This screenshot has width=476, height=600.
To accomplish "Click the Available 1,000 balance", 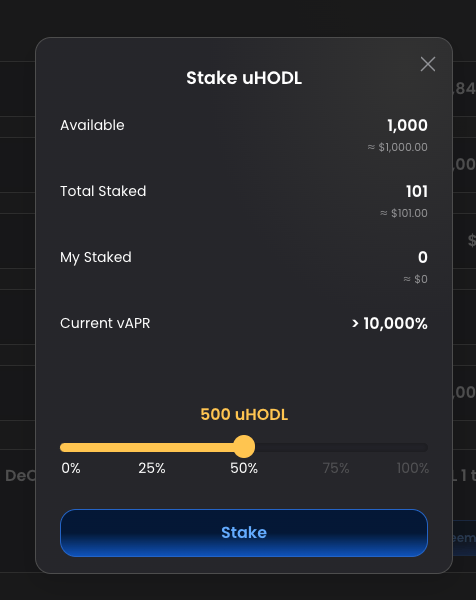I will pyautogui.click(x=407, y=126).
